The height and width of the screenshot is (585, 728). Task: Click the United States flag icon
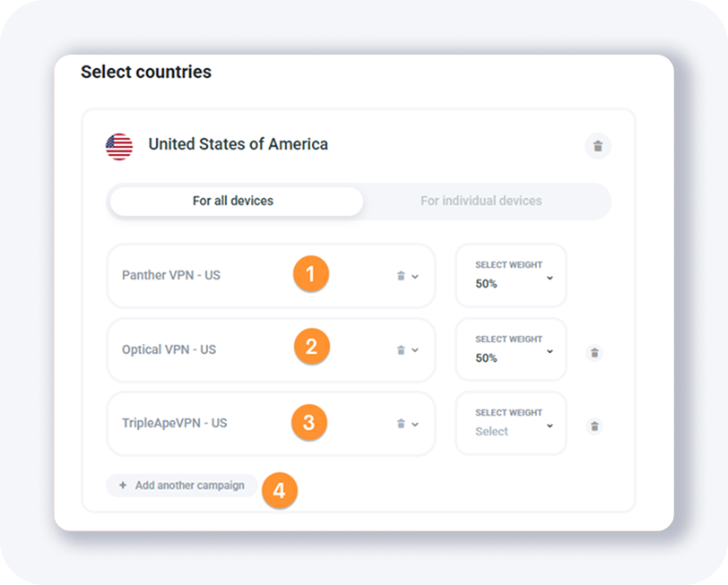[119, 146]
